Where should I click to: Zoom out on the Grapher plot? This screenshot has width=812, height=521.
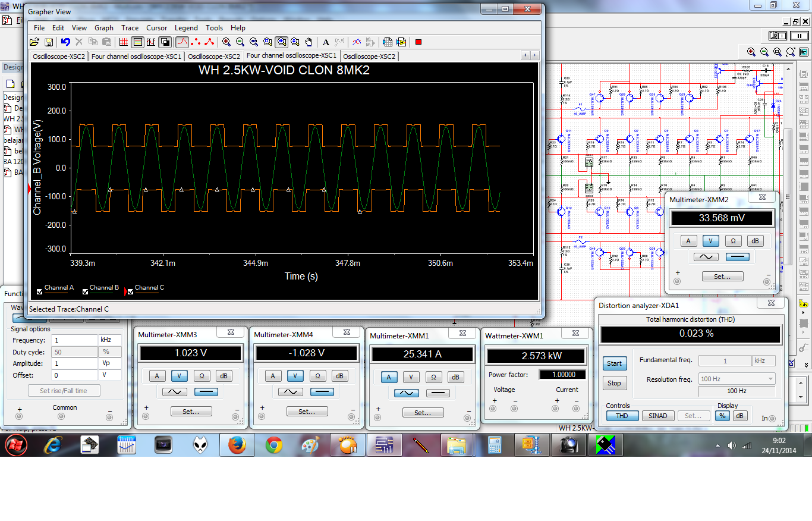click(x=240, y=42)
